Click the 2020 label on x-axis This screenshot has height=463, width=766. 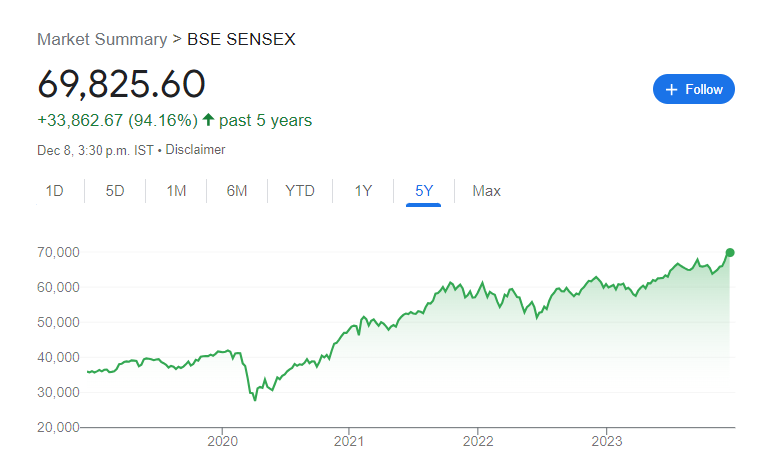(222, 441)
